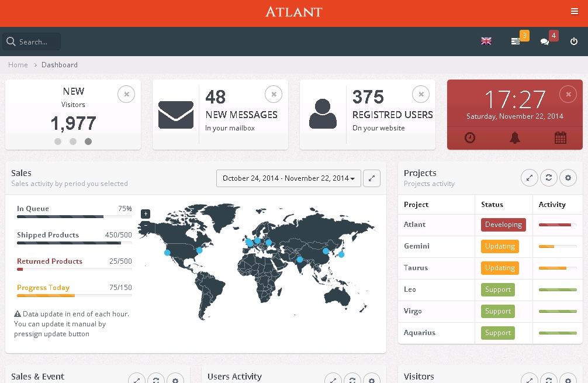Open Projects panel settings gear menu
Screen dimensions: 588x383
click(568, 178)
